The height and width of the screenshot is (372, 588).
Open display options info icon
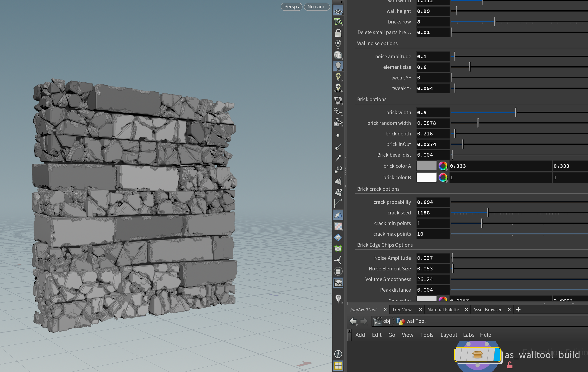338,354
